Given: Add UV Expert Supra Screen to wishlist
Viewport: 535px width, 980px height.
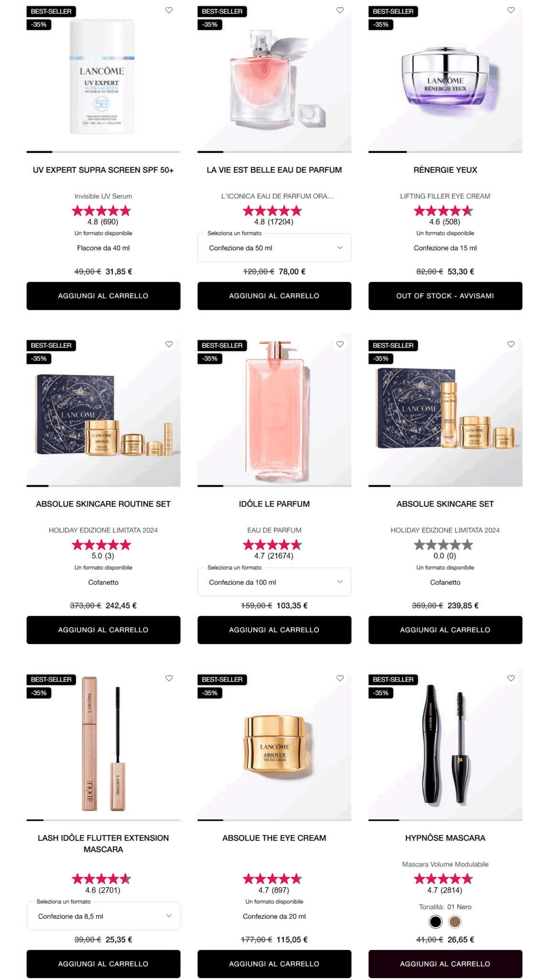Looking at the screenshot, I should 169,10.
